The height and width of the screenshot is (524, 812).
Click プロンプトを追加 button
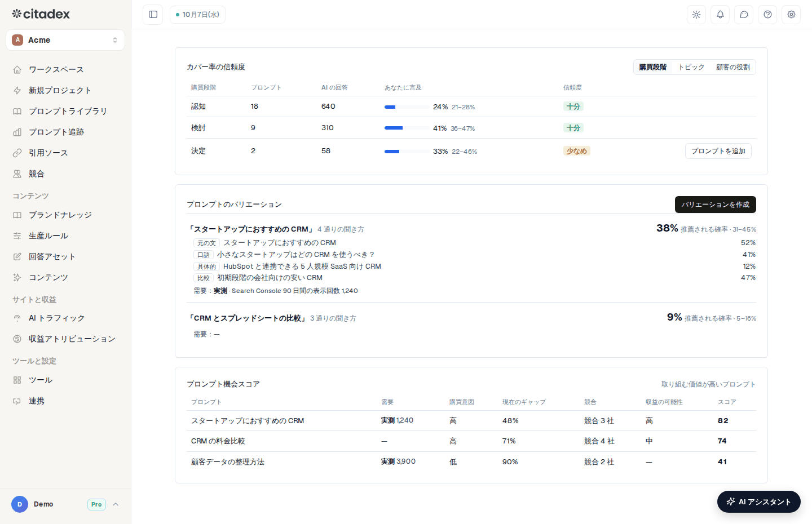[x=718, y=151]
